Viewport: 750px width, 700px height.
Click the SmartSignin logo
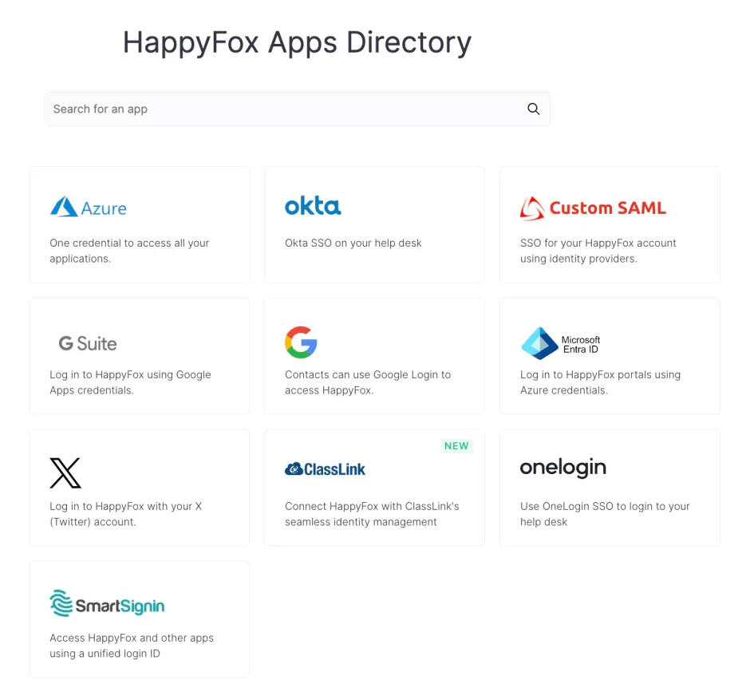tap(107, 604)
